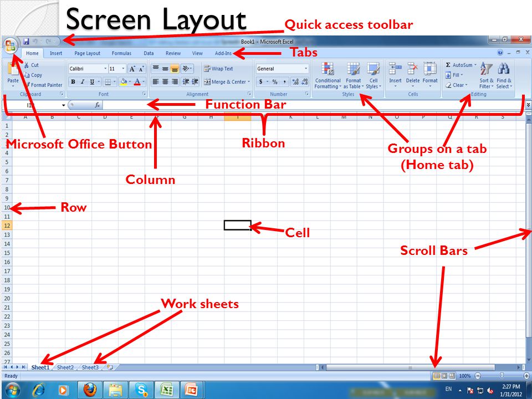Open the Microsoft Office Button menu
This screenshot has width=532, height=399.
click(10, 45)
